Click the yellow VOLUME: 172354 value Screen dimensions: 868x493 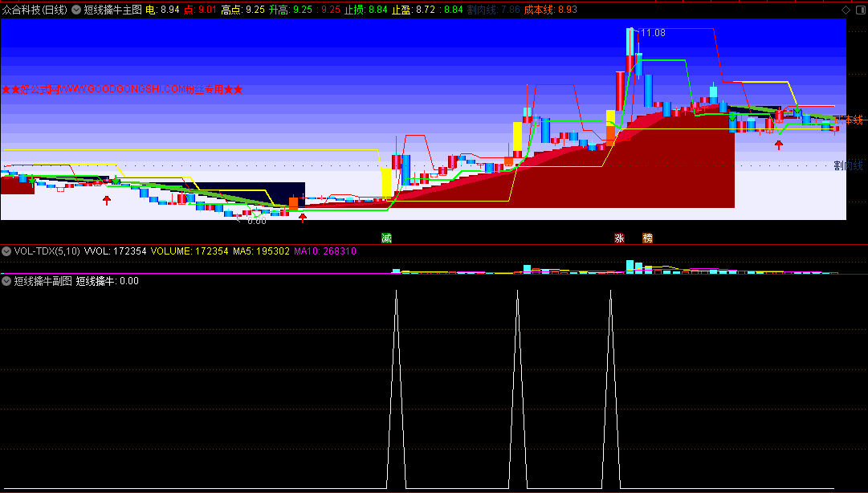189,251
